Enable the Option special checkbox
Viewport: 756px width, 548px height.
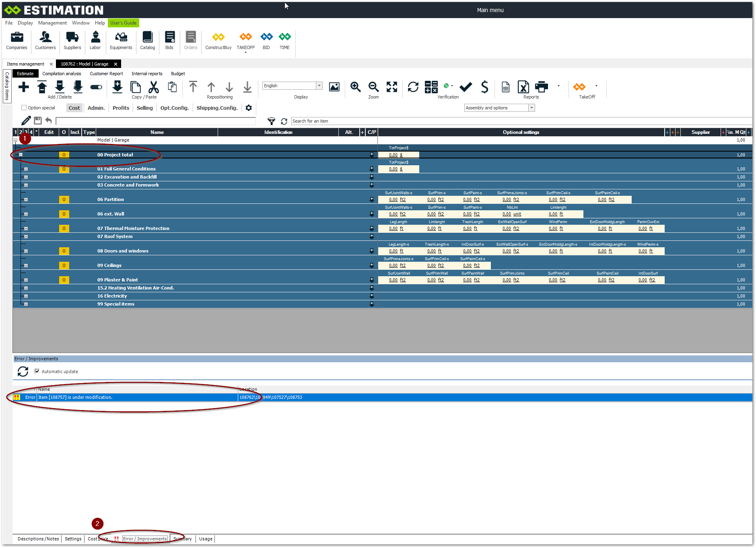(24, 108)
